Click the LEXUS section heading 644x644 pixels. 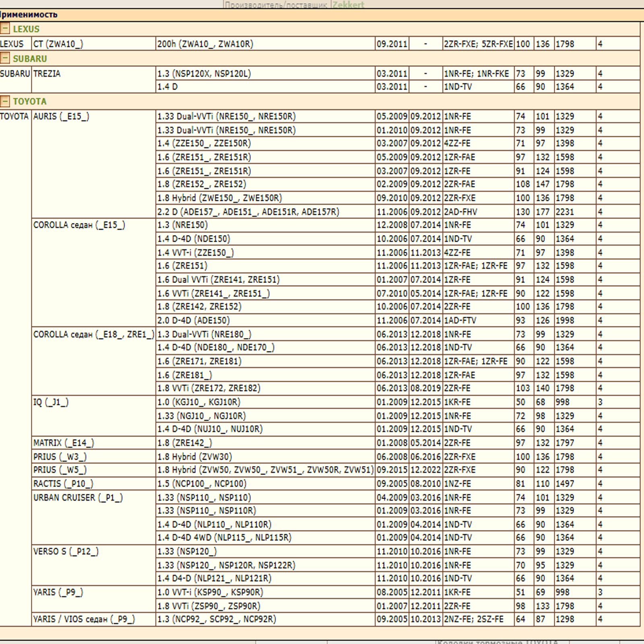[26, 29]
